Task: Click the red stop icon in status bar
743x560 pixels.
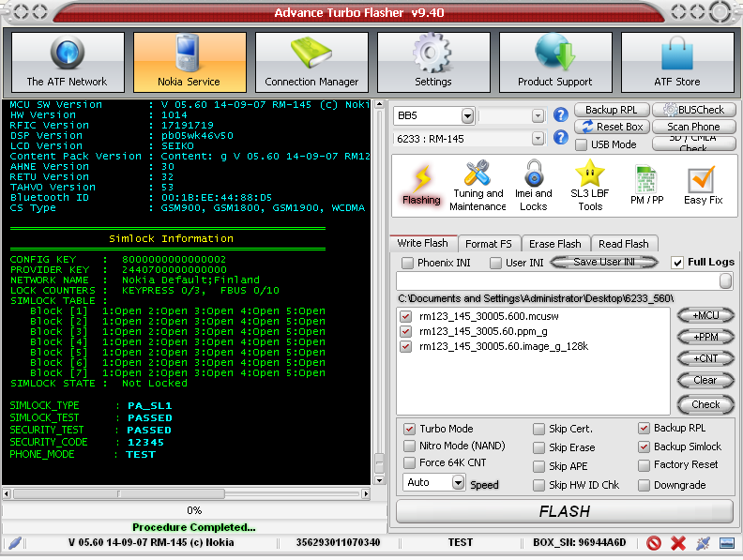Action: click(x=654, y=543)
